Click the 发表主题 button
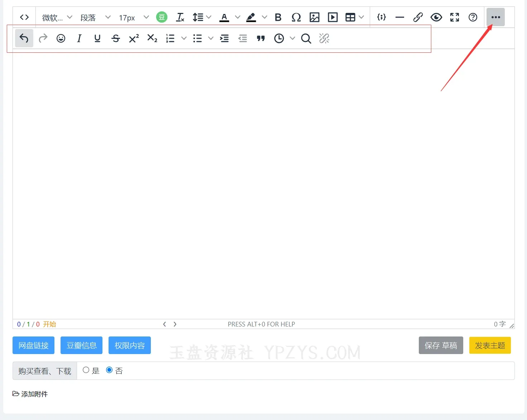 (490, 345)
